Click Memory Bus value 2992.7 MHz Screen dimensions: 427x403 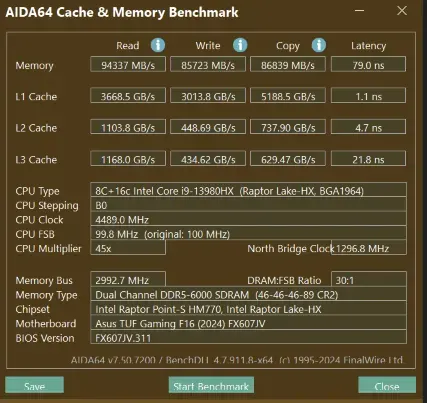(x=128, y=279)
